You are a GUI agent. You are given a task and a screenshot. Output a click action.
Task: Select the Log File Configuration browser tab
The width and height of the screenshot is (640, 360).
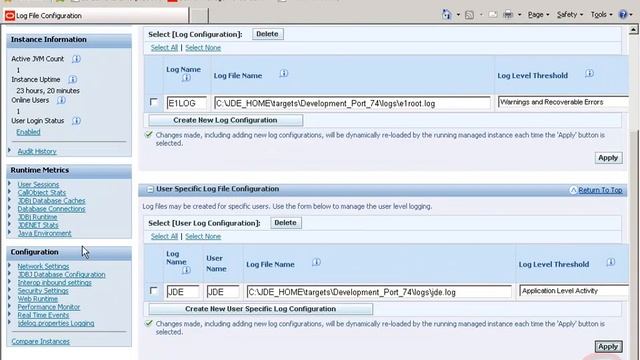[x=96, y=16]
